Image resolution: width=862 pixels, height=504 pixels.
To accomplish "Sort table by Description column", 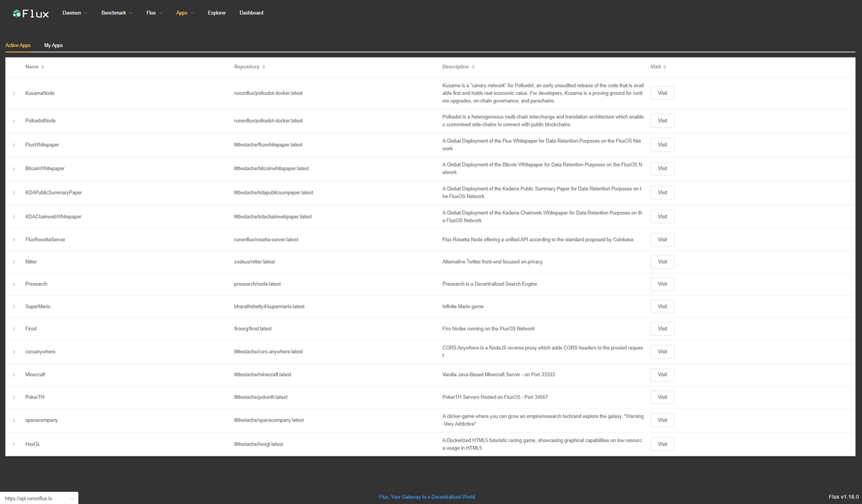I will coord(473,67).
